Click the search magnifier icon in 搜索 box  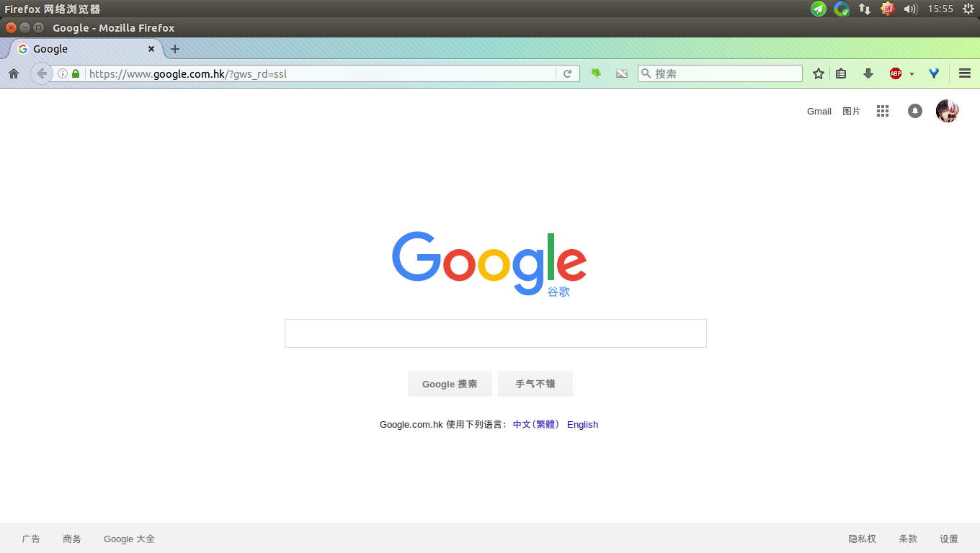coord(646,73)
